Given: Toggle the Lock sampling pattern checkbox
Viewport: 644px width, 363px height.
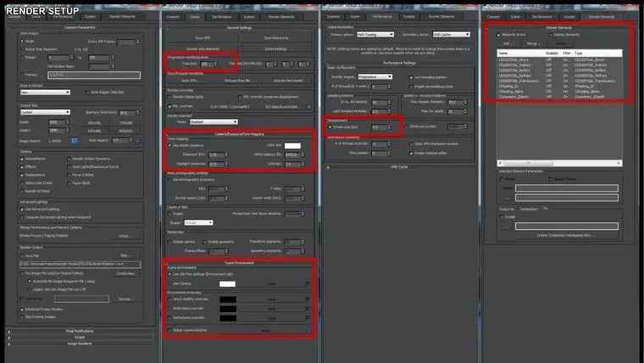Looking at the screenshot, I should click(x=411, y=77).
